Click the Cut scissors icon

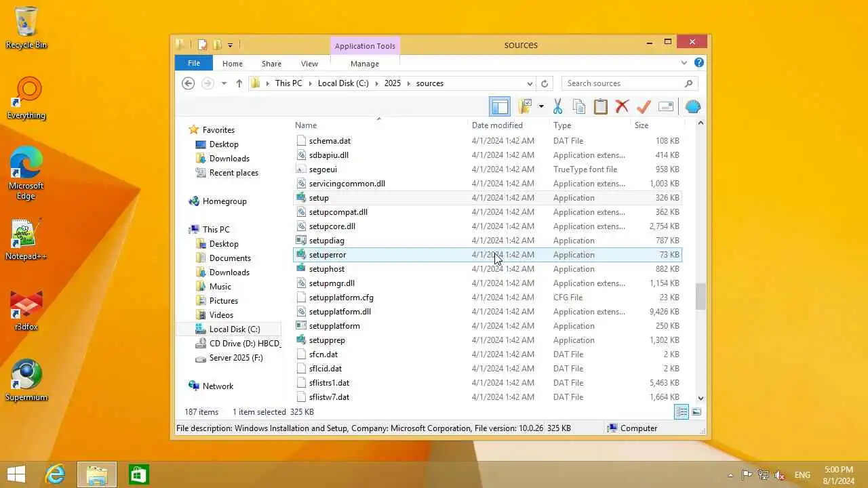pos(558,106)
